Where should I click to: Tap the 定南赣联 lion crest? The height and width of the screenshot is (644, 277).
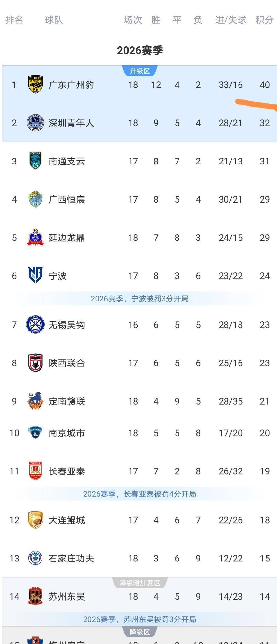pos(35,401)
